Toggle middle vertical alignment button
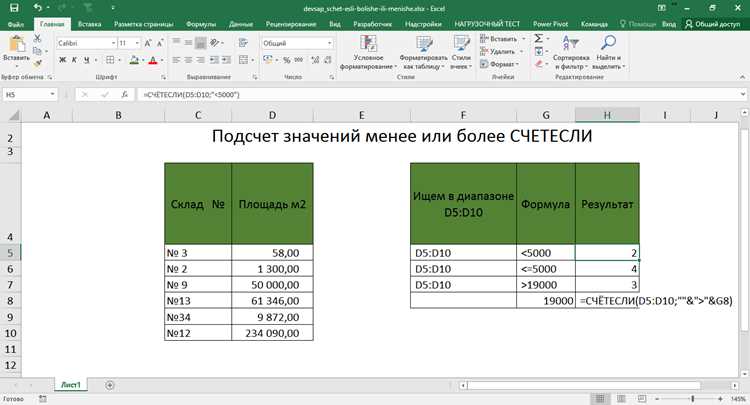Image resolution: width=750 pixels, height=405 pixels. click(x=188, y=43)
